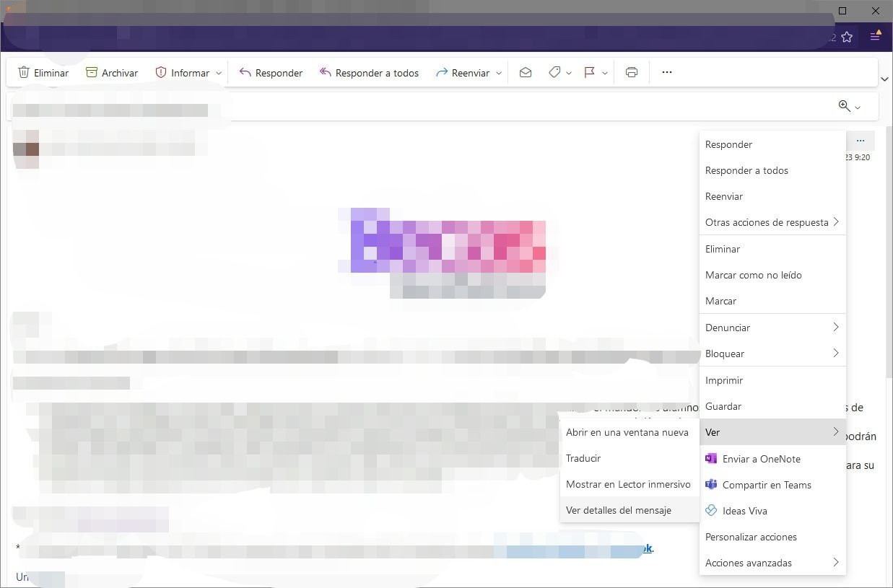Expand the Acciones avanzadas submenu
The image size is (893, 588).
coord(772,563)
